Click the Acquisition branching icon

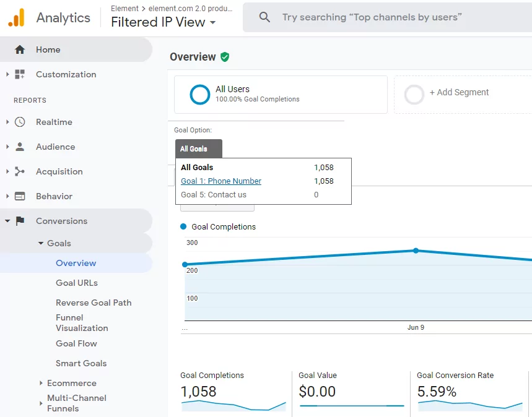tap(20, 171)
